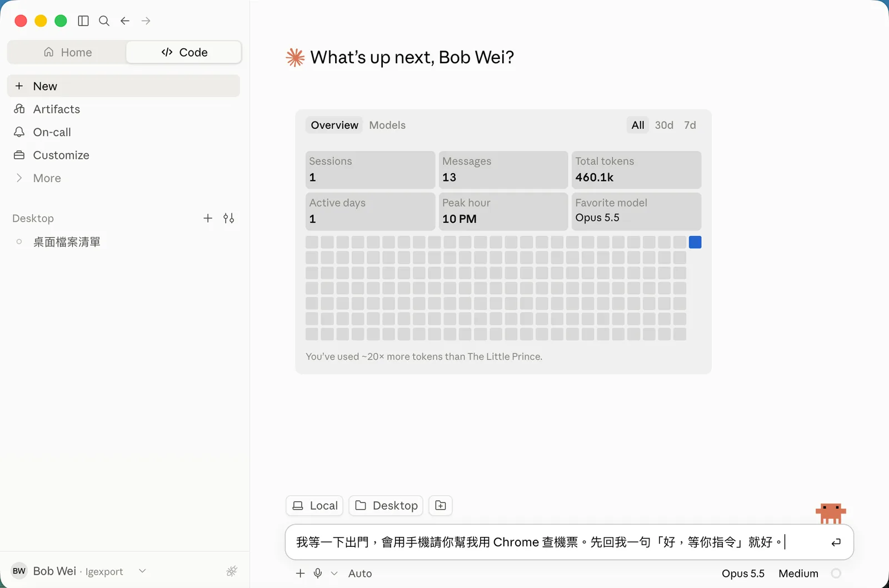
Task: Toggle the sidebar panel icon
Action: [83, 21]
